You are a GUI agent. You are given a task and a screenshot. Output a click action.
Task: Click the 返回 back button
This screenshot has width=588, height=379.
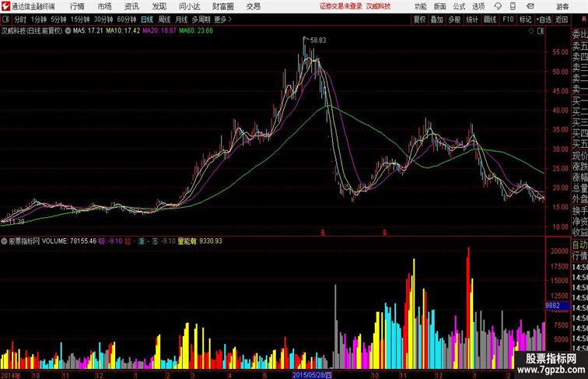pyautogui.click(x=562, y=19)
